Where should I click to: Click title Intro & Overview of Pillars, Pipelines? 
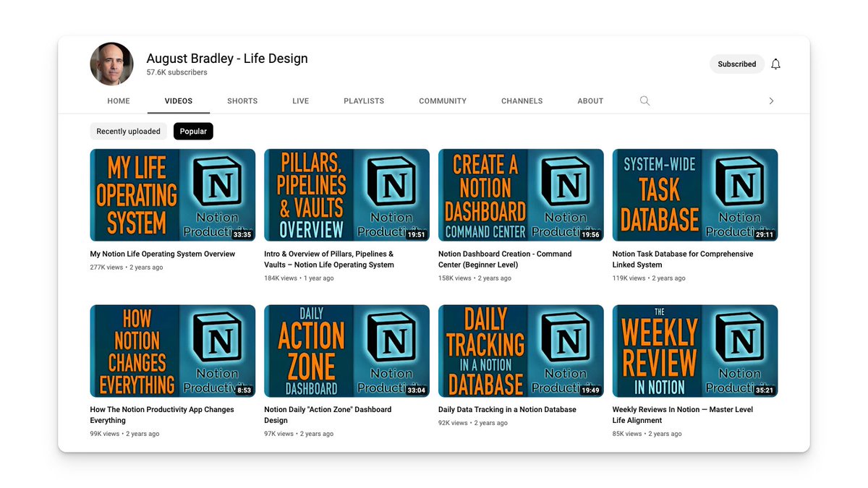point(329,260)
